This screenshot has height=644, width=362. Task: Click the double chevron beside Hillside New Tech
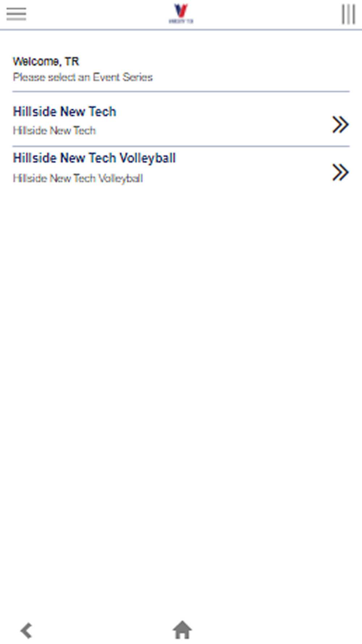pos(340,125)
